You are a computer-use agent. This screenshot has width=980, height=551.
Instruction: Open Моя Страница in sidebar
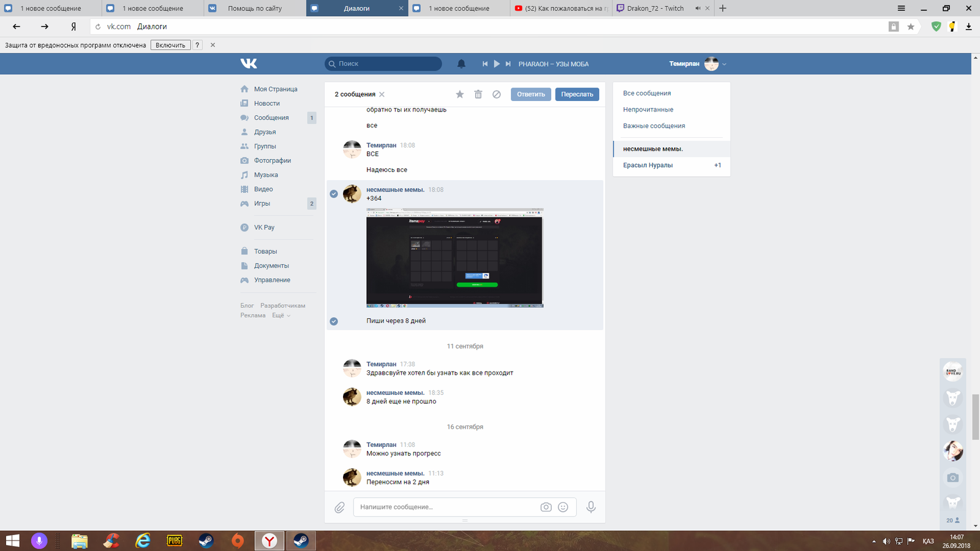tap(276, 89)
